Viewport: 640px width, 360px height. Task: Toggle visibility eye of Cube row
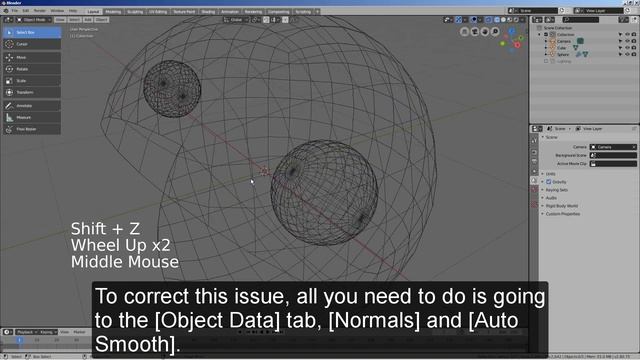[x=627, y=48]
